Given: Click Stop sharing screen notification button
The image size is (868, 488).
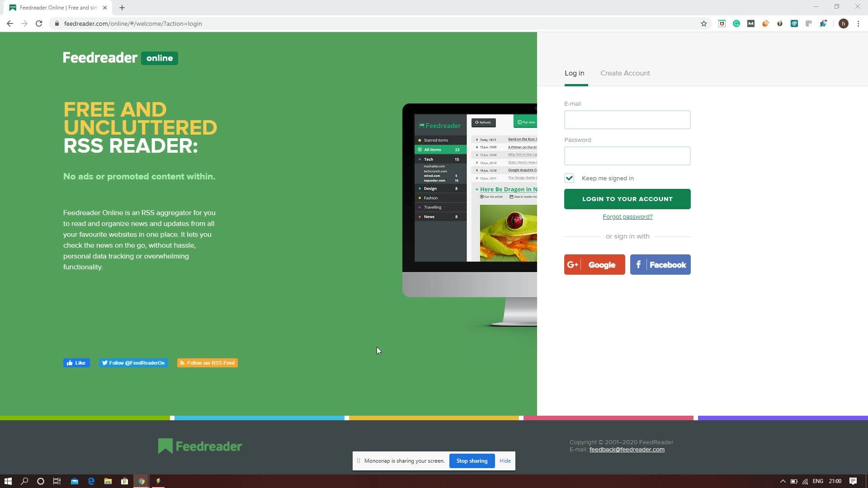Looking at the screenshot, I should pyautogui.click(x=472, y=460).
